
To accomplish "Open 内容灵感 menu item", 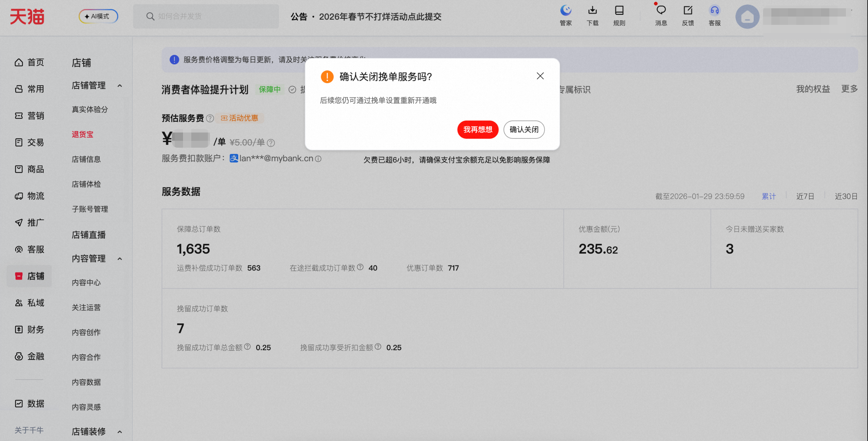I will pyautogui.click(x=86, y=407).
